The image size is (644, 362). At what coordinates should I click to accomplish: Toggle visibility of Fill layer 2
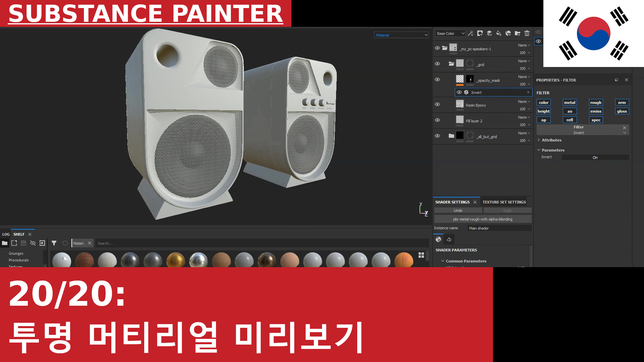pyautogui.click(x=437, y=120)
